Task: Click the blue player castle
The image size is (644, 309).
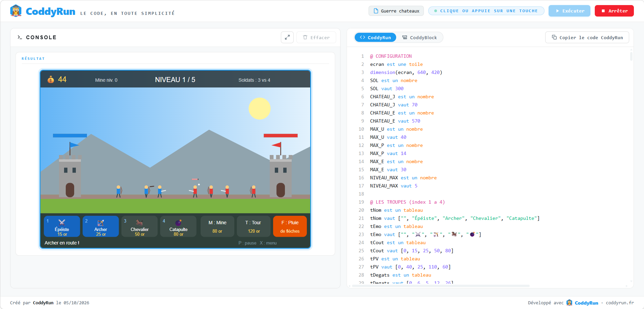Action: [70, 176]
